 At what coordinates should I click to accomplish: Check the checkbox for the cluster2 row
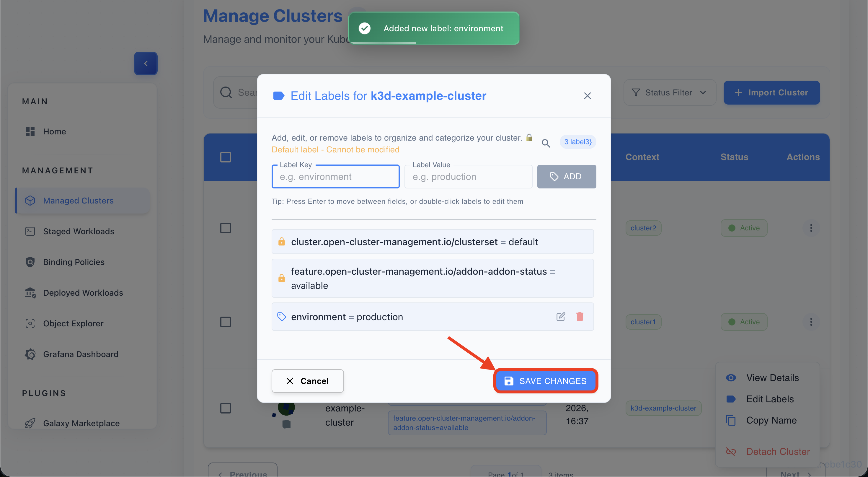coord(226,228)
